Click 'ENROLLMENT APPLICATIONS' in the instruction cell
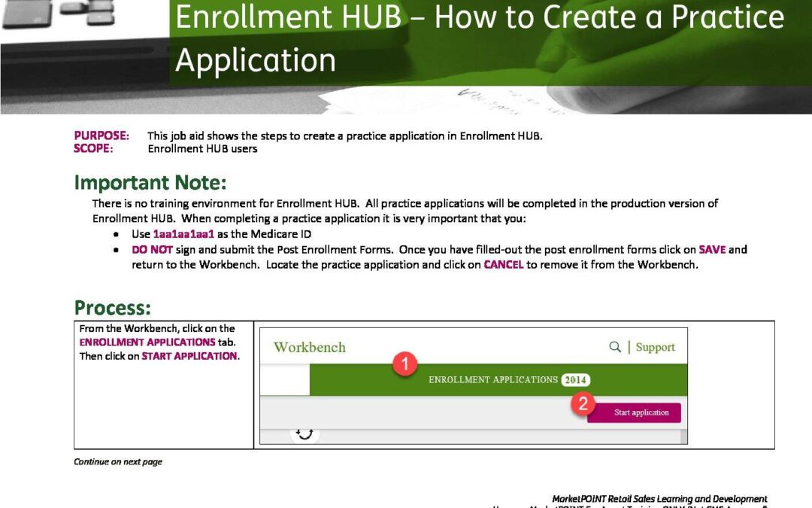 (x=147, y=342)
